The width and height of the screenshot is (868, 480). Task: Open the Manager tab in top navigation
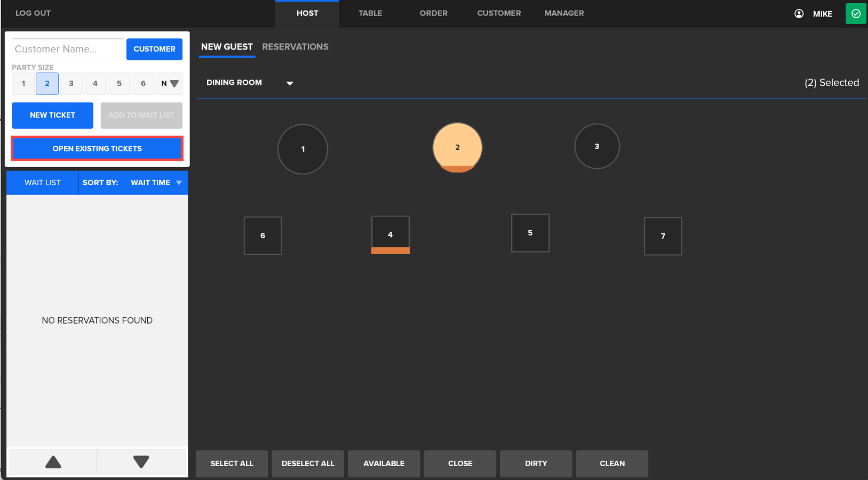[x=564, y=13]
